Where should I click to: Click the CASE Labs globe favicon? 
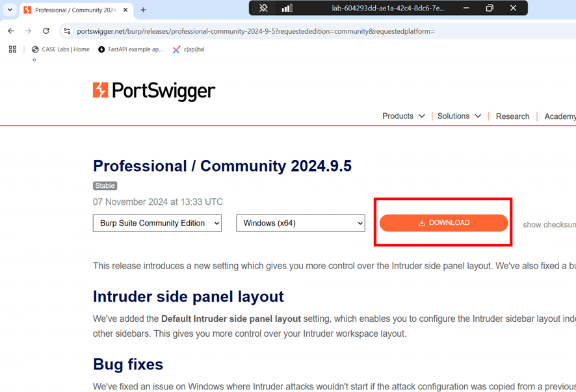(35, 49)
